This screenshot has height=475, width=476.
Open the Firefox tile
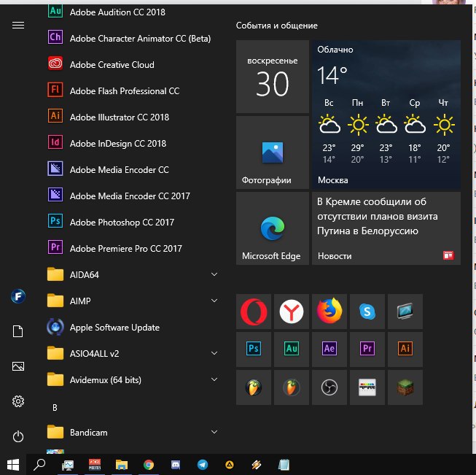click(329, 312)
